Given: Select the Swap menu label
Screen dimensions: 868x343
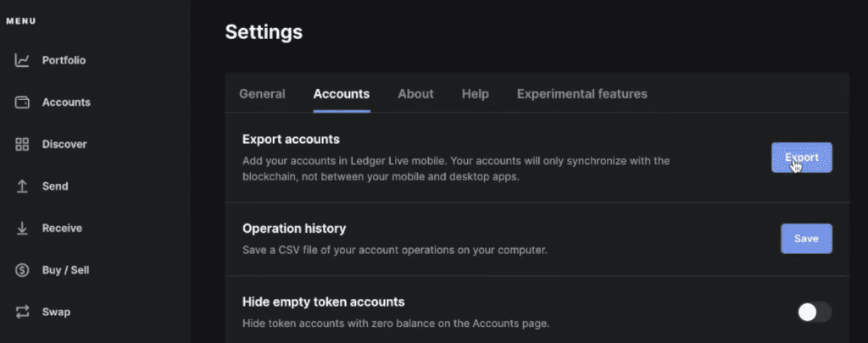Looking at the screenshot, I should point(56,312).
